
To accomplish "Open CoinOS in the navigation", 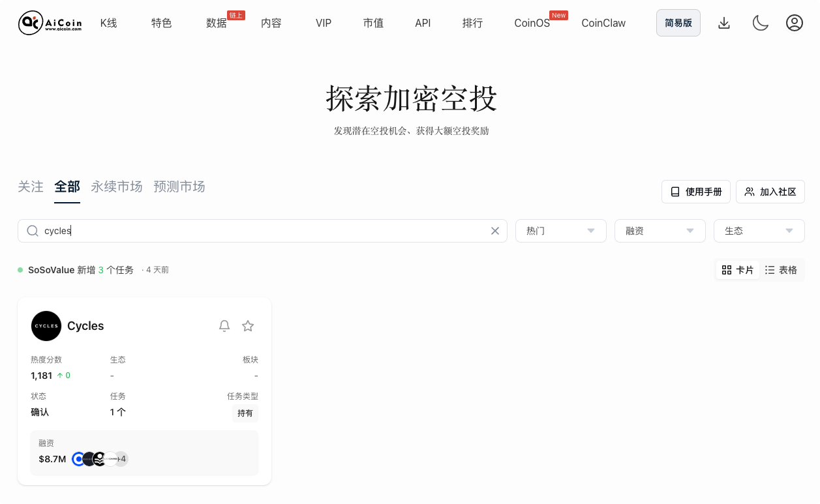I will pyautogui.click(x=532, y=23).
